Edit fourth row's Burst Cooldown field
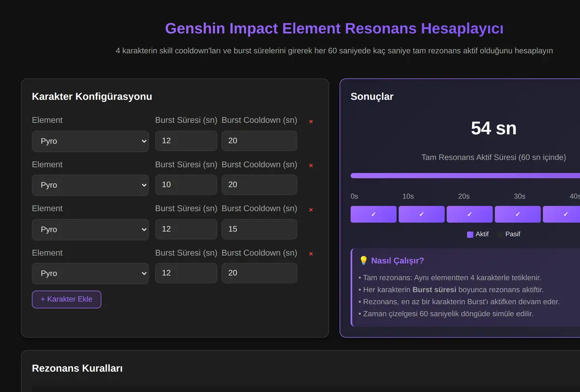The height and width of the screenshot is (392, 580). 260,273
